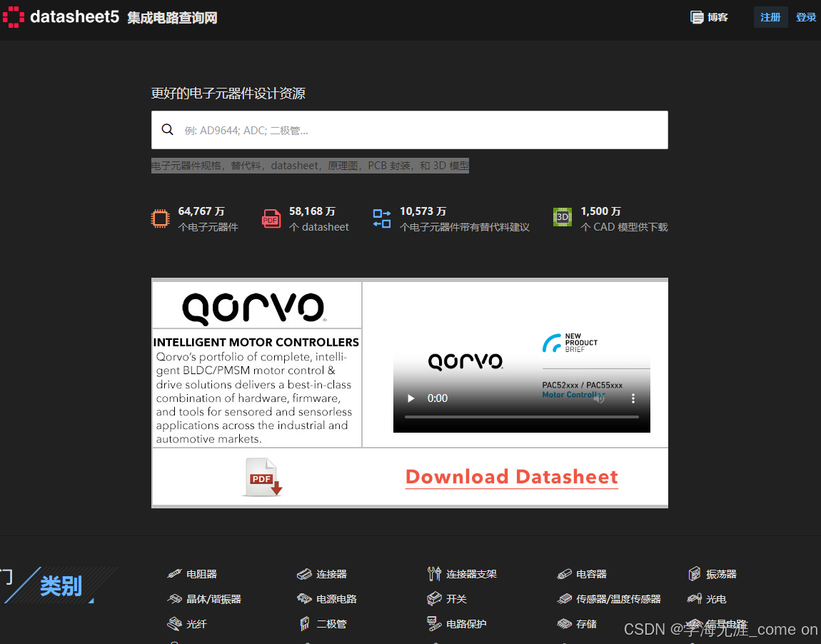Screen dimensions: 821x644
Task: Open the 连接器支架 category link
Action: coord(471,574)
